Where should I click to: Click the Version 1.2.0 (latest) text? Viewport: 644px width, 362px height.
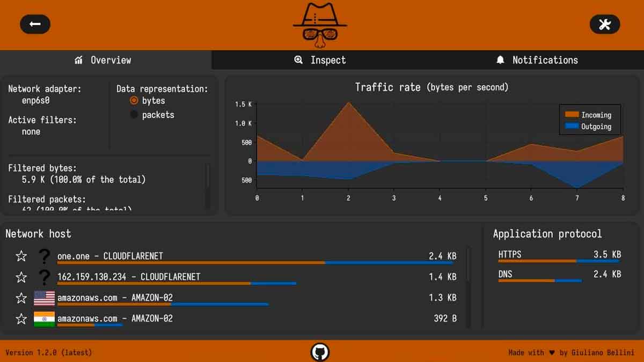click(x=49, y=353)
